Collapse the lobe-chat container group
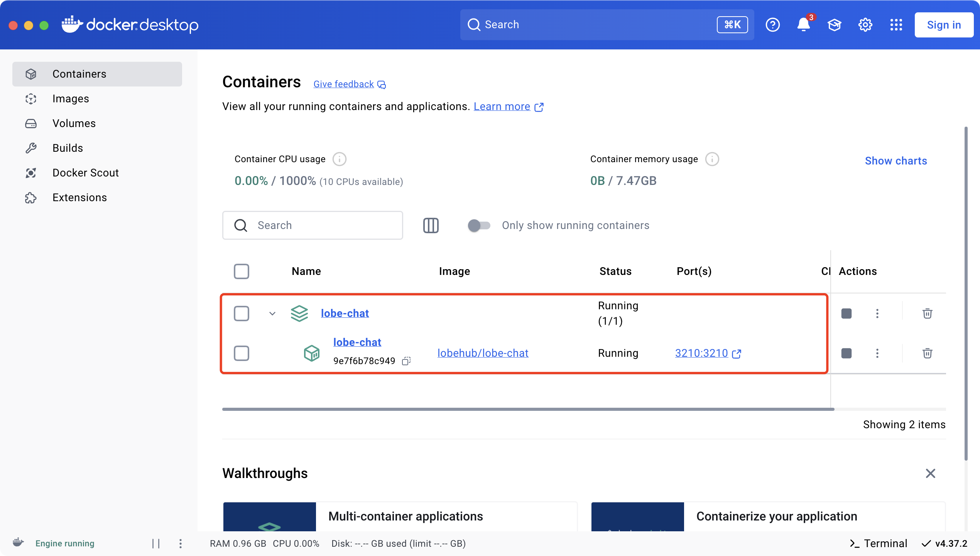 [x=272, y=314]
